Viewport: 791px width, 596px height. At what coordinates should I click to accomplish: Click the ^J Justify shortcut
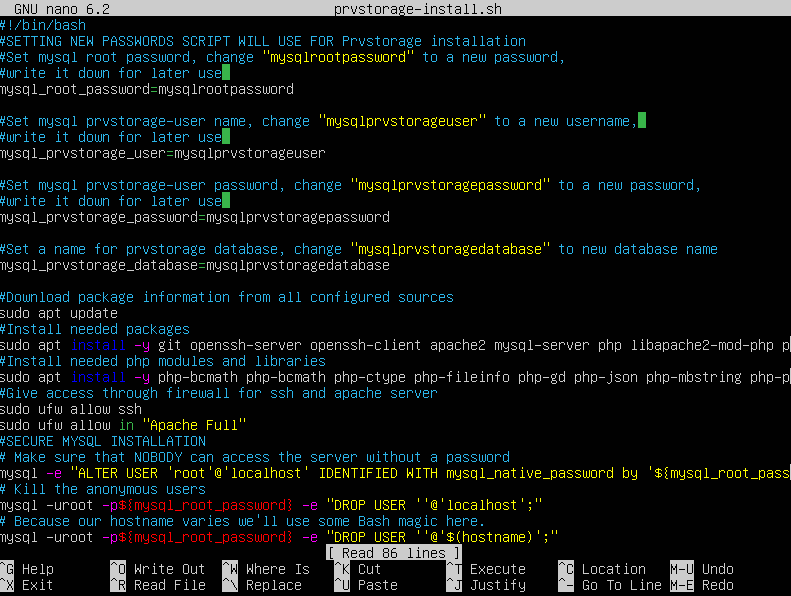tap(486, 585)
